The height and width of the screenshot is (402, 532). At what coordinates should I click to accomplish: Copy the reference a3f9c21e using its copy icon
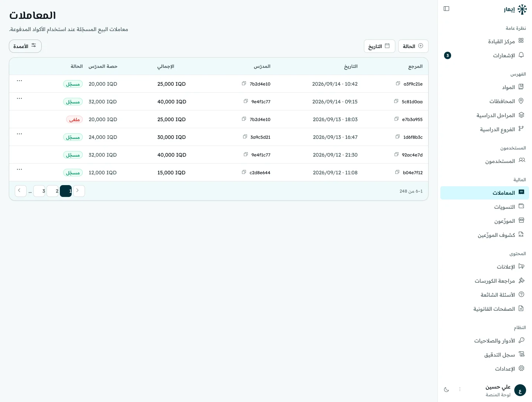[x=398, y=84]
